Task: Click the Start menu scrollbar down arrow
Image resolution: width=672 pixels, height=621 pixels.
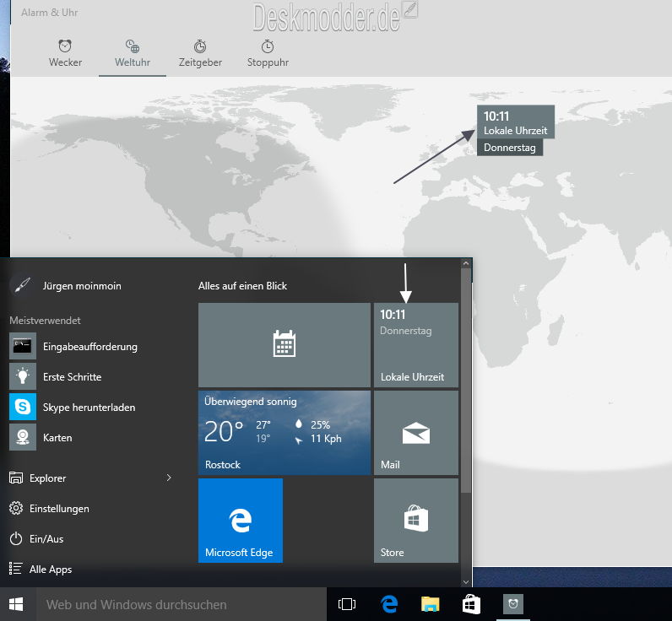Action: coord(466,582)
